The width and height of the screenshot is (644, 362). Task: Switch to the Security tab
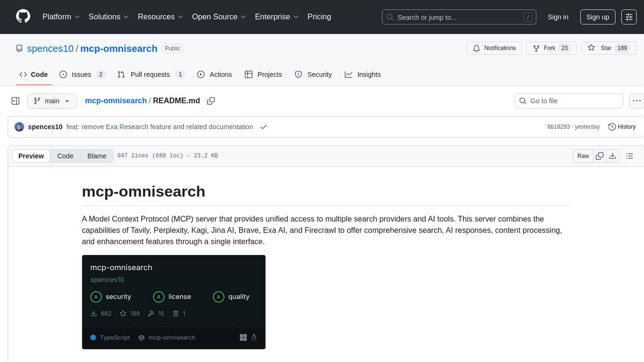pos(313,74)
